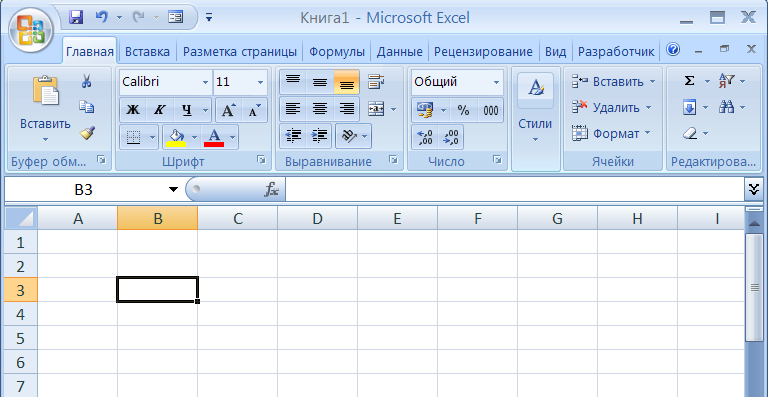This screenshot has width=768, height=397.
Task: Open Find and Select binoculars
Action: pos(727,107)
